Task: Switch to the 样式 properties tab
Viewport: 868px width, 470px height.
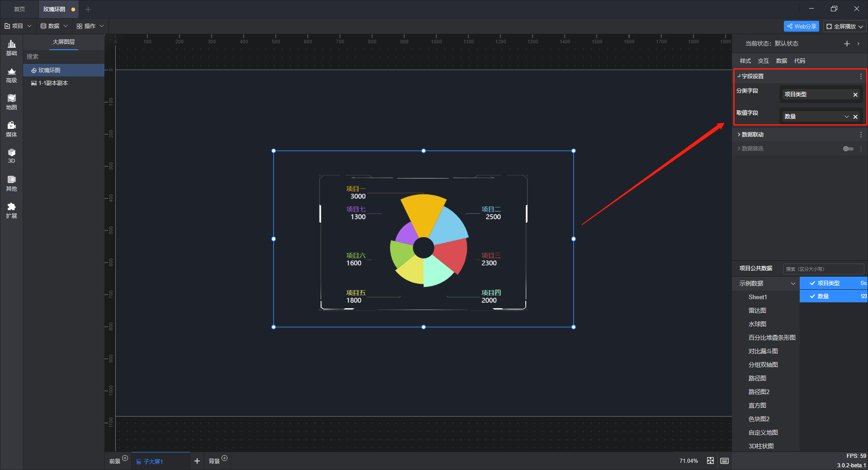Action: pos(745,61)
